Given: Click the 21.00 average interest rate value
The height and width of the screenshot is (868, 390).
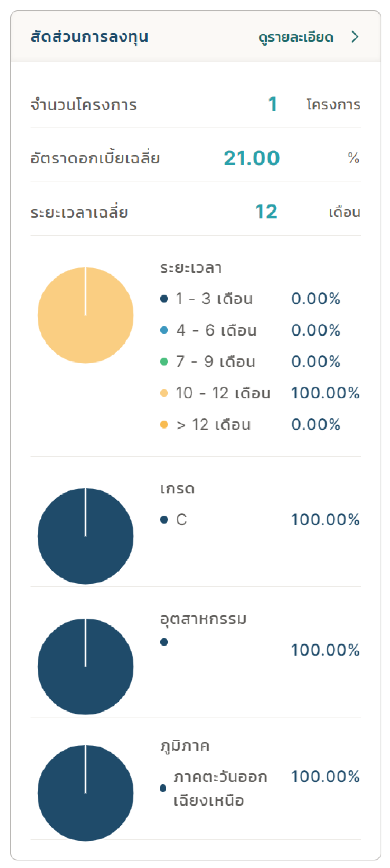Looking at the screenshot, I should point(252,158).
